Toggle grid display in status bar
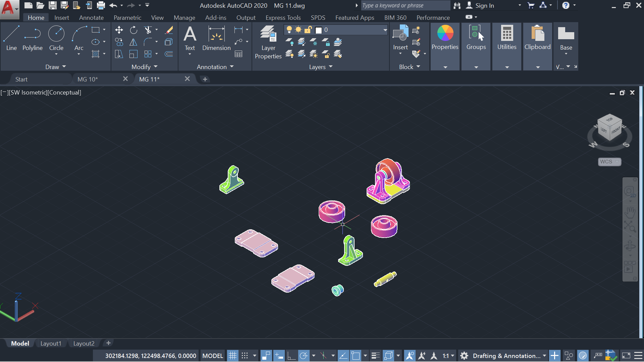Screen dimensions: 644x362 point(232,356)
